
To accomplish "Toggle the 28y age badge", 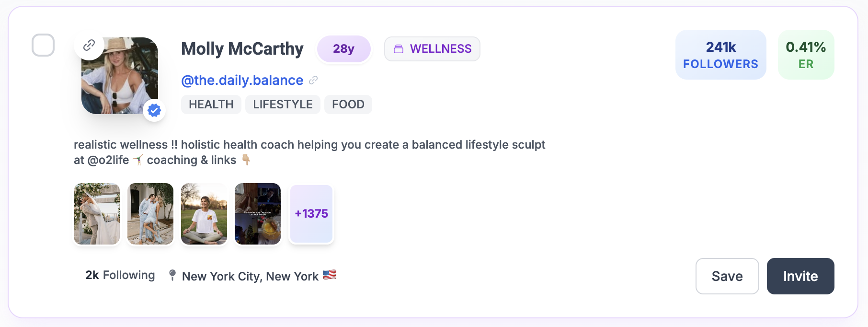I will [x=344, y=48].
